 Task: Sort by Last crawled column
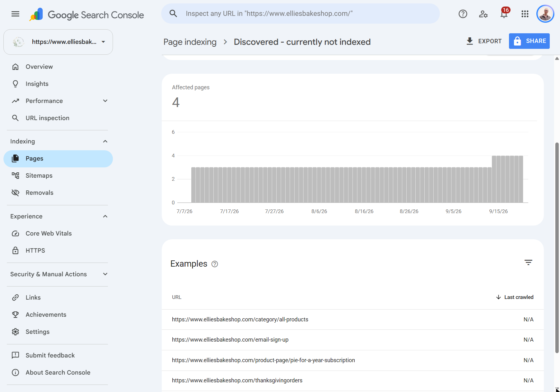point(515,297)
